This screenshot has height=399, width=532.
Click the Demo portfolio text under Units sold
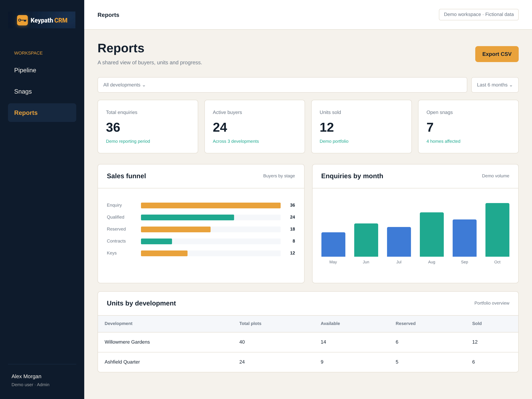[334, 141]
